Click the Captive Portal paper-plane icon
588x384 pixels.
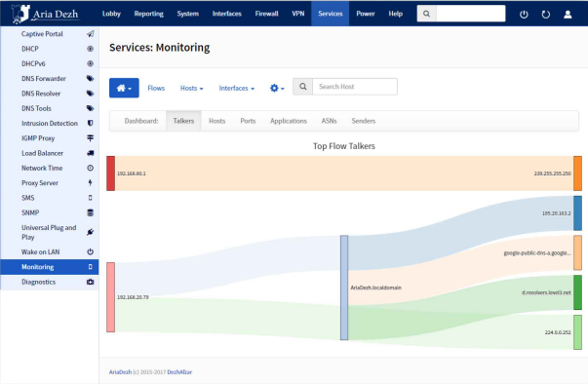[x=91, y=34]
